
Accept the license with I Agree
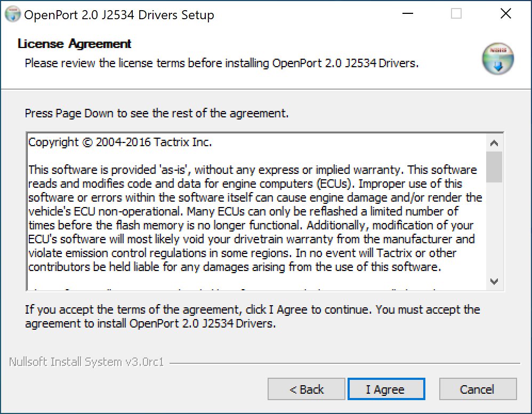(386, 389)
